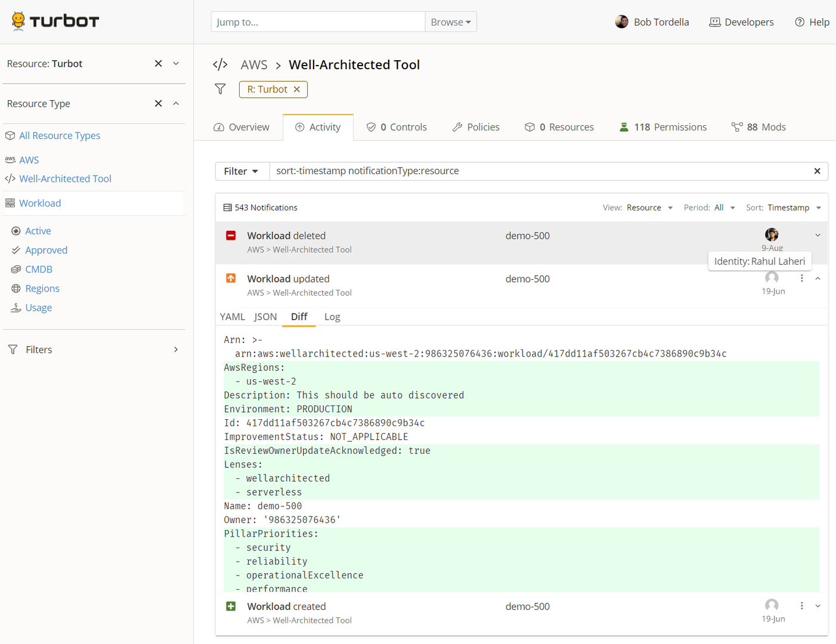Click the funnel filter icon under the title
Viewport: 836px width, 644px height.
coord(221,89)
